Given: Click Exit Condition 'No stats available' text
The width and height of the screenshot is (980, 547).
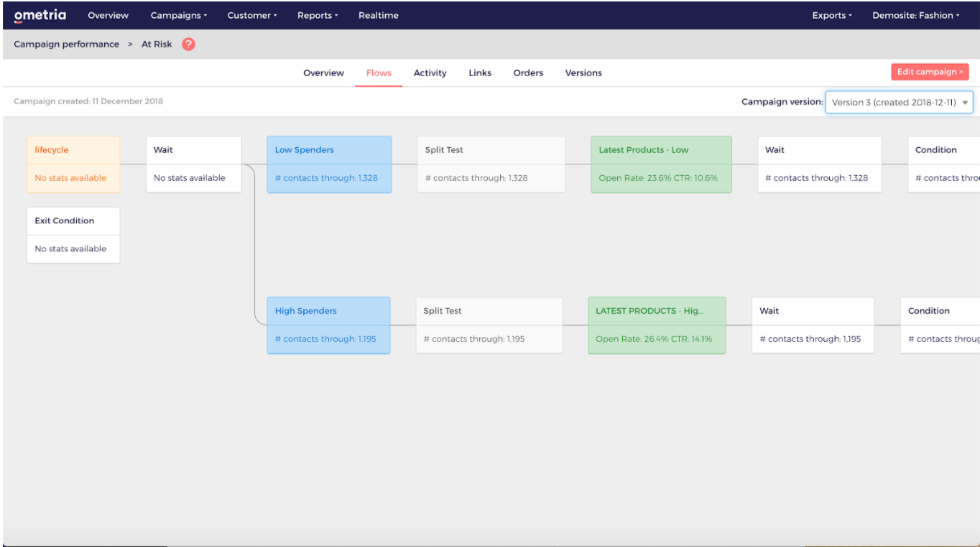Looking at the screenshot, I should 70,248.
